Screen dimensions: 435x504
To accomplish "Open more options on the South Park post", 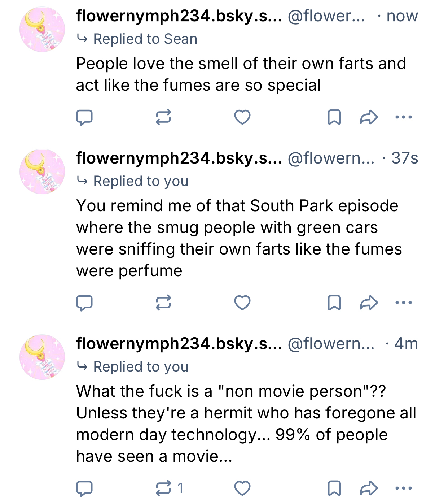I will click(403, 303).
